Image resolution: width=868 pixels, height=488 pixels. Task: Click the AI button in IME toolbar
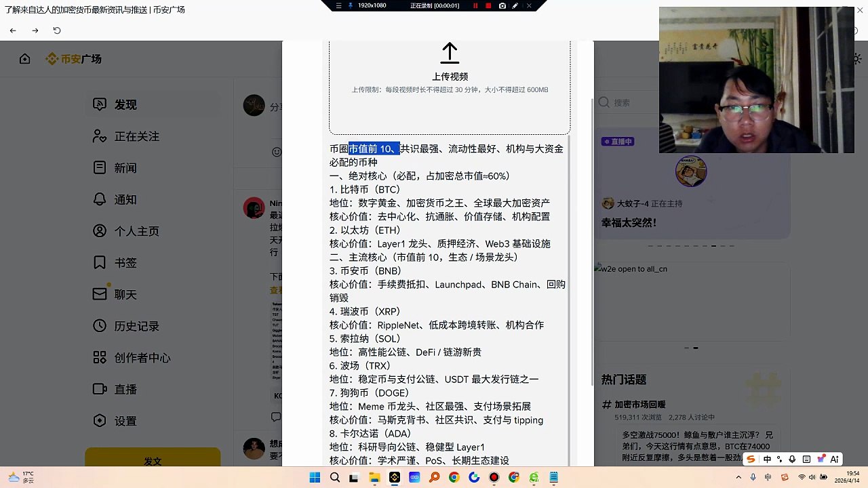[x=834, y=459]
